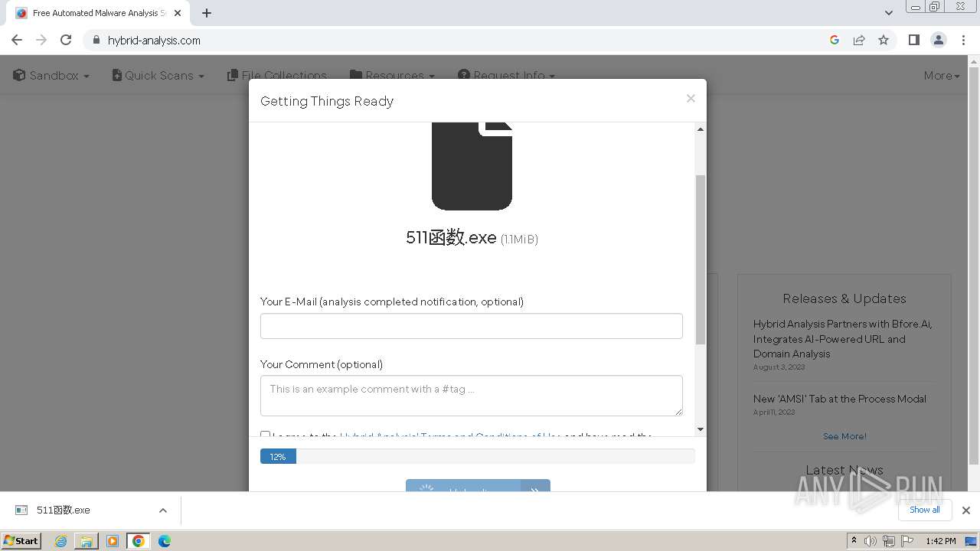This screenshot has height=551, width=980.
Task: Click the browser back arrow
Action: (x=17, y=40)
